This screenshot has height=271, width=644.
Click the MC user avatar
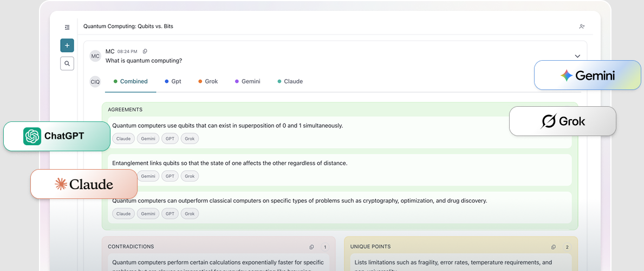[95, 56]
